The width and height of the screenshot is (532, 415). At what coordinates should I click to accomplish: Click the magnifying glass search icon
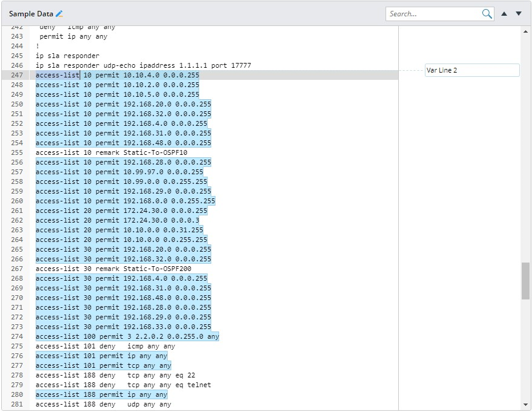pyautogui.click(x=487, y=14)
